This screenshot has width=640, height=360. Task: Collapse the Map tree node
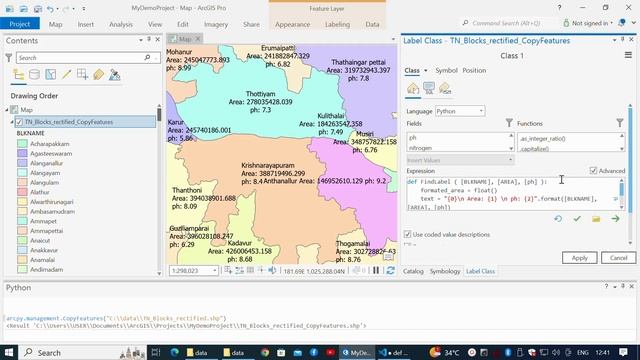click(7, 110)
